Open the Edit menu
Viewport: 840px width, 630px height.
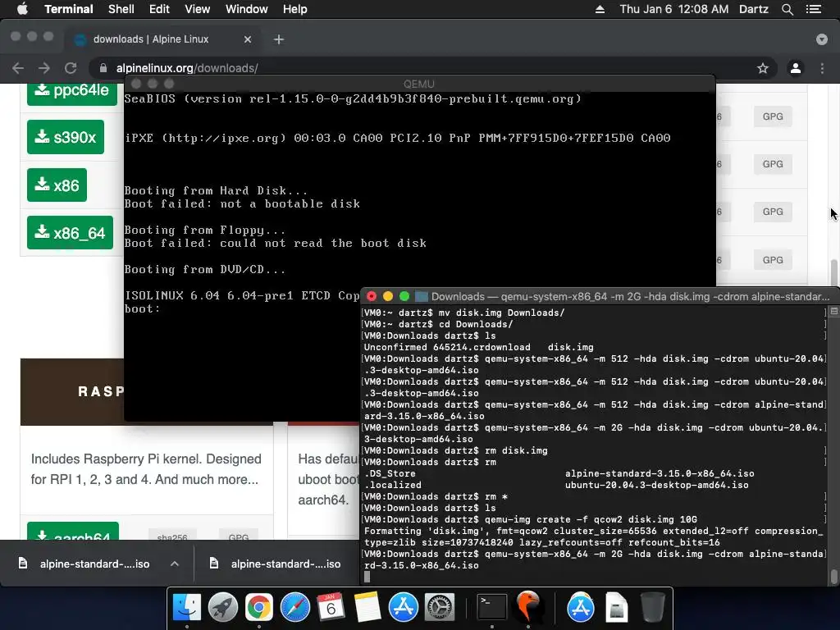point(159,9)
